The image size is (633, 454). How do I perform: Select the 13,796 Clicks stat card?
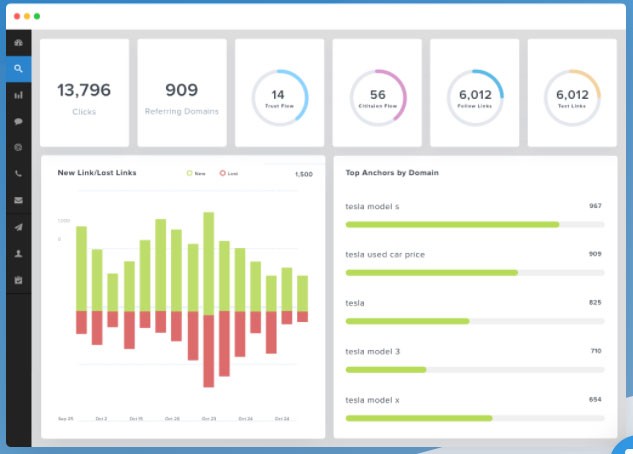84,93
